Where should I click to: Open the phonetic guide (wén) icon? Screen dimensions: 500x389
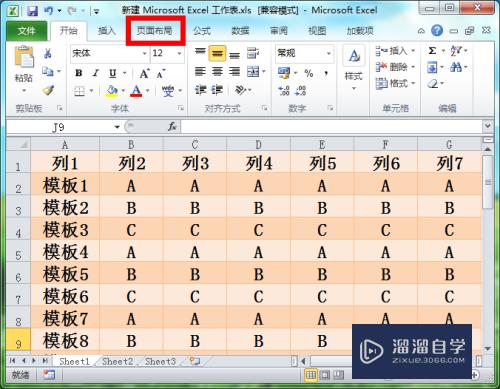(x=168, y=91)
